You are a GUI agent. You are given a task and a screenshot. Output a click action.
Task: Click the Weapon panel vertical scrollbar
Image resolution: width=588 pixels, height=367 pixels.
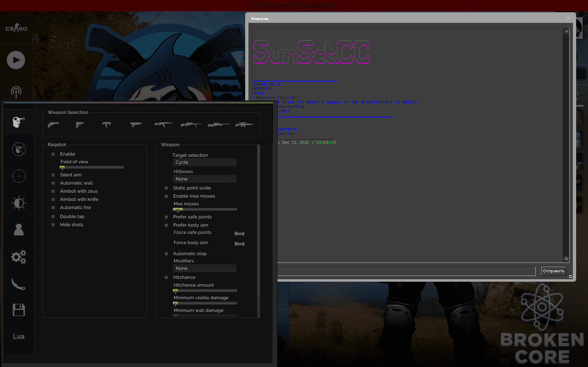258,220
